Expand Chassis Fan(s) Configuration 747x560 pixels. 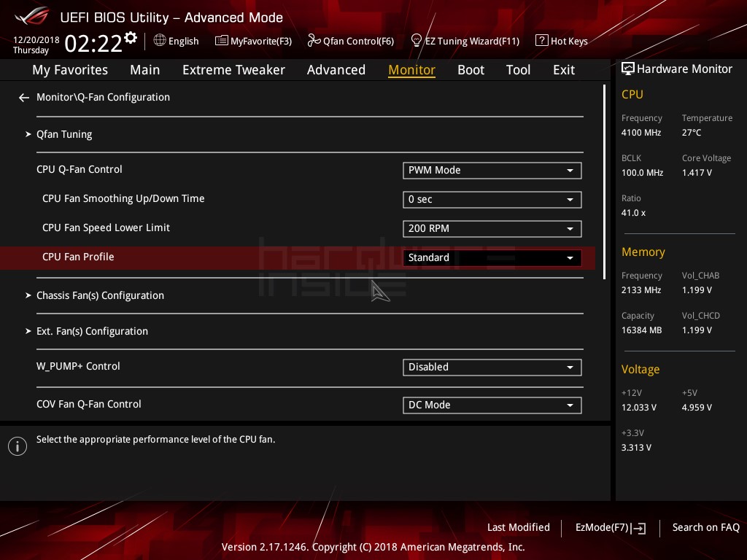click(x=100, y=296)
